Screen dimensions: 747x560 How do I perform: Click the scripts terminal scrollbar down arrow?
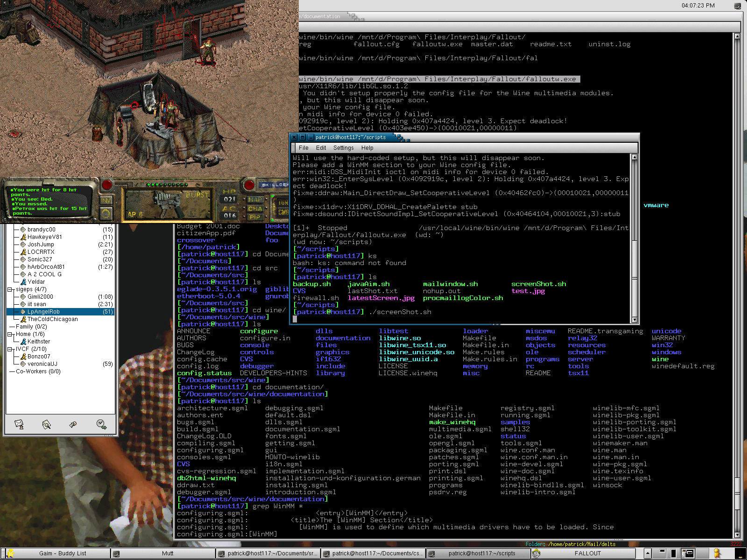[634, 320]
